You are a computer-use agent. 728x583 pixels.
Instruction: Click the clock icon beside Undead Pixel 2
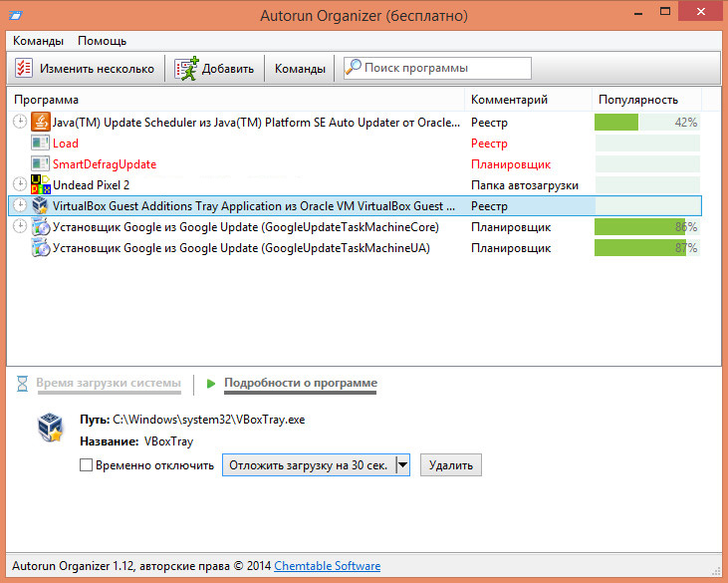point(20,184)
